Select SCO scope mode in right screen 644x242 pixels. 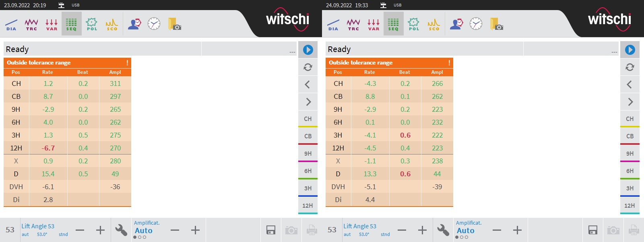[x=434, y=24]
